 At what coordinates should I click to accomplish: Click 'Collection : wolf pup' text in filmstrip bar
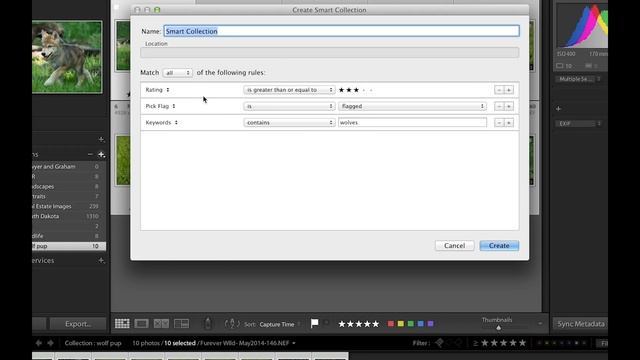[93, 343]
